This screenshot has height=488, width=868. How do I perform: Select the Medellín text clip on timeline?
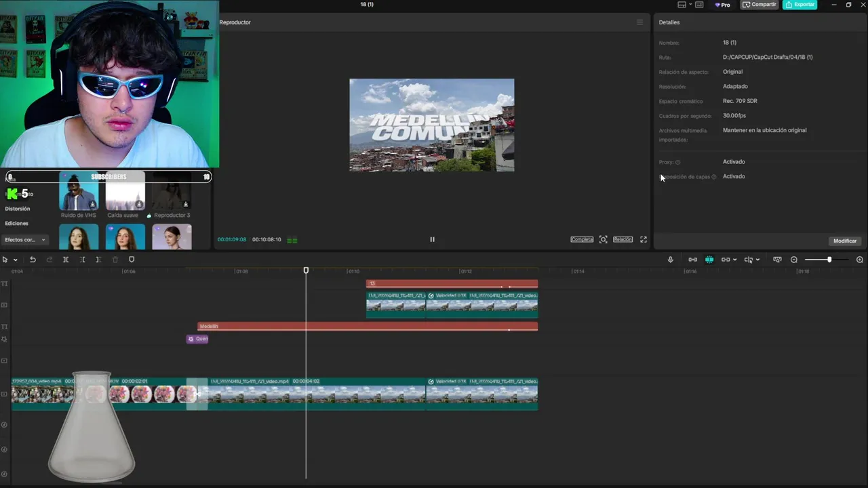(368, 327)
